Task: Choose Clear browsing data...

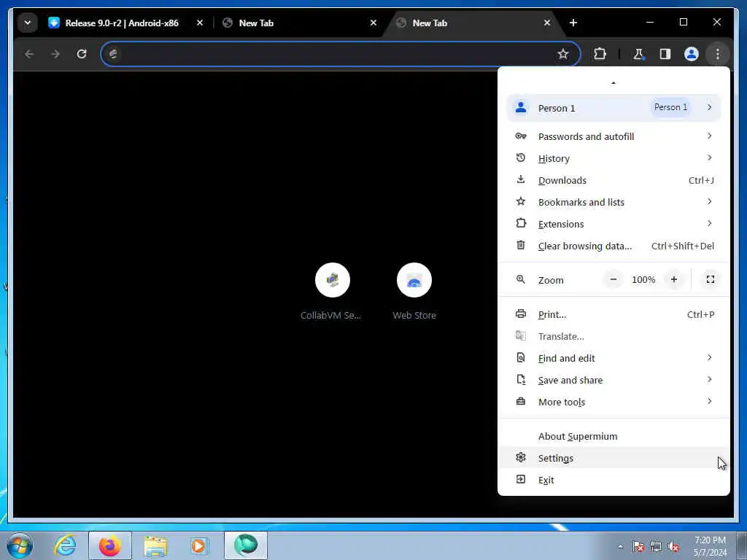Action: coord(614,246)
